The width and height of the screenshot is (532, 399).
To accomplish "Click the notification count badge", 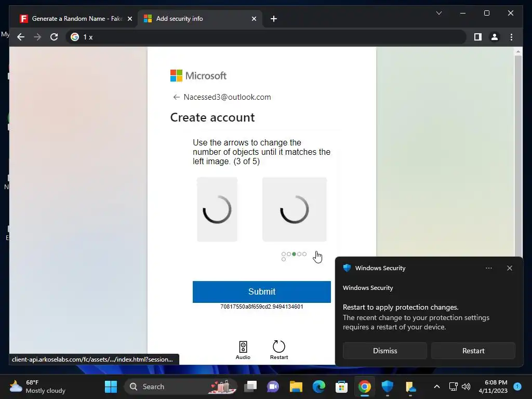I will (517, 386).
